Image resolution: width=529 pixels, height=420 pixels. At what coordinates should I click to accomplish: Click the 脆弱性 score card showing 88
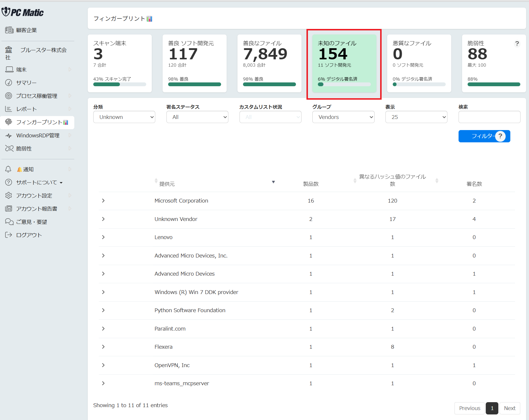[494, 63]
